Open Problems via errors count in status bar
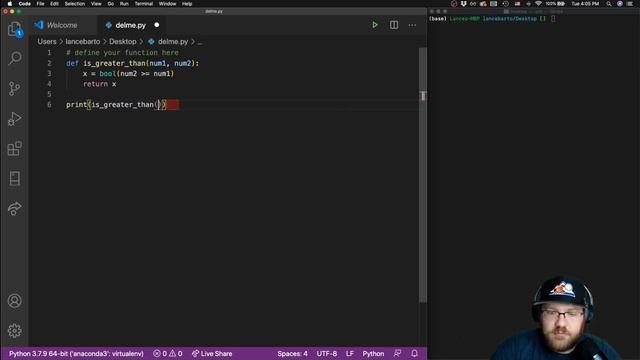The height and width of the screenshot is (360, 640). pyautogui.click(x=160, y=353)
